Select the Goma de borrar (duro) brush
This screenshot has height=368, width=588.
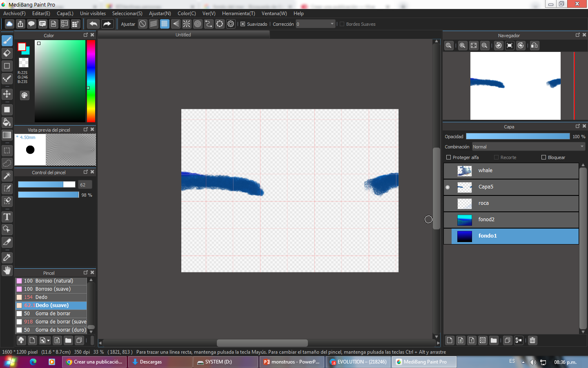click(51, 330)
